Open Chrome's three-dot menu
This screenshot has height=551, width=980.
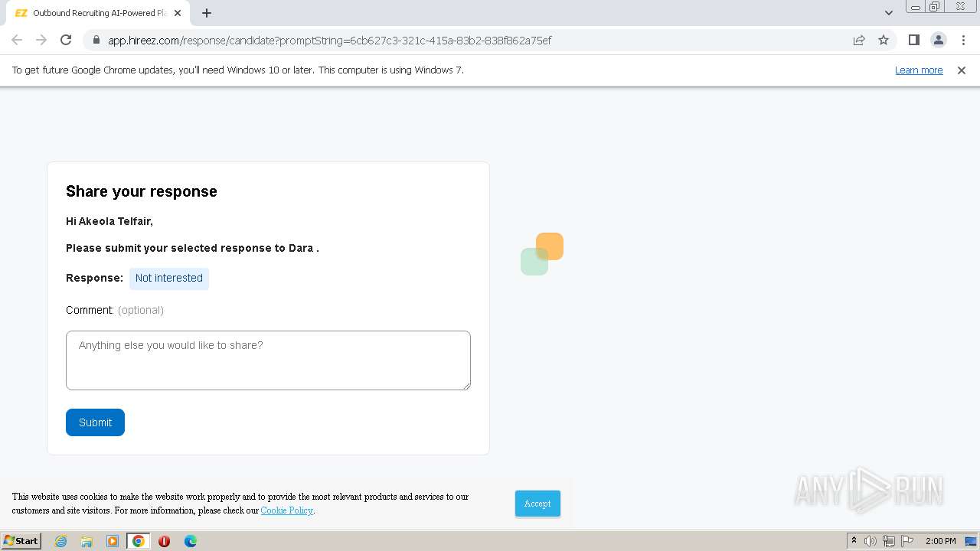[x=963, y=40]
